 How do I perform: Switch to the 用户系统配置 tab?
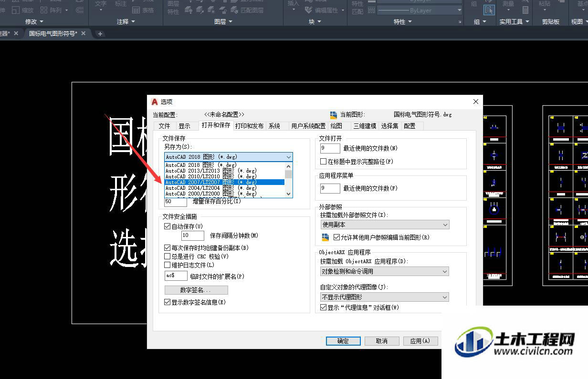[308, 126]
